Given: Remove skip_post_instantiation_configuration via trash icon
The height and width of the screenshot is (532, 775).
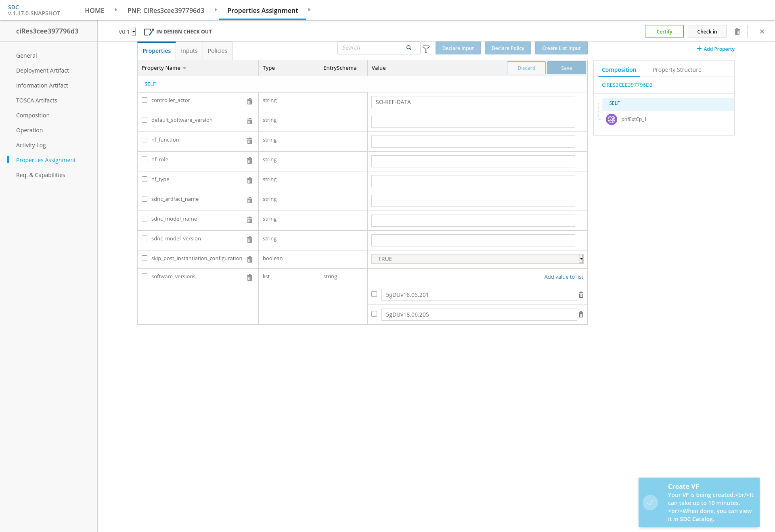Looking at the screenshot, I should click(249, 259).
